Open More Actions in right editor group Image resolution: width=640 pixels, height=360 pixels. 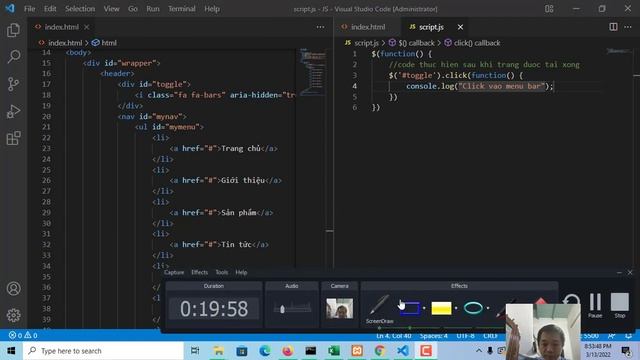[628, 27]
